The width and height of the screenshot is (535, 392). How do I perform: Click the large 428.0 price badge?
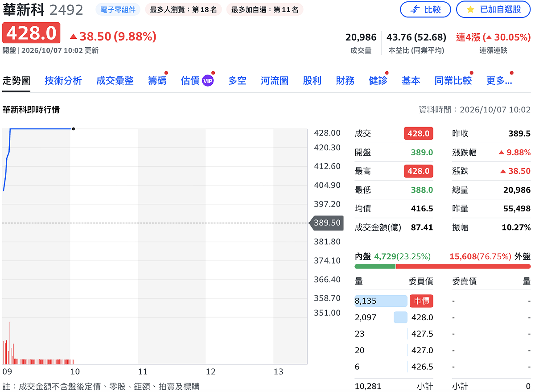tap(31, 33)
